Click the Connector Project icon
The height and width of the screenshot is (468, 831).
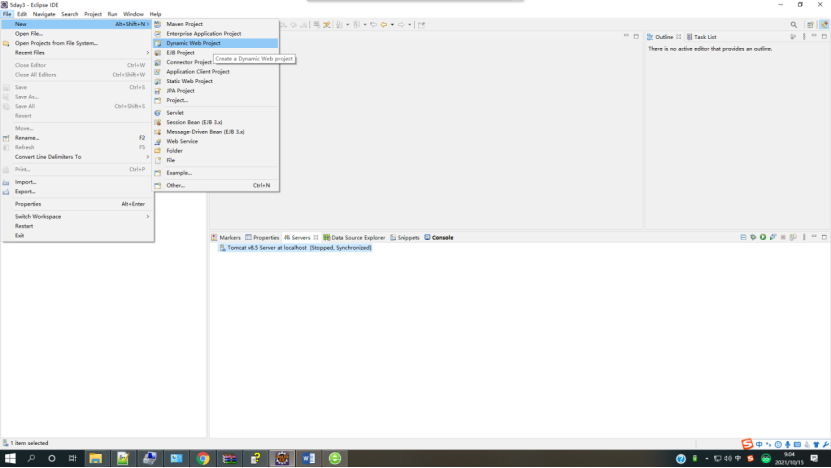157,62
